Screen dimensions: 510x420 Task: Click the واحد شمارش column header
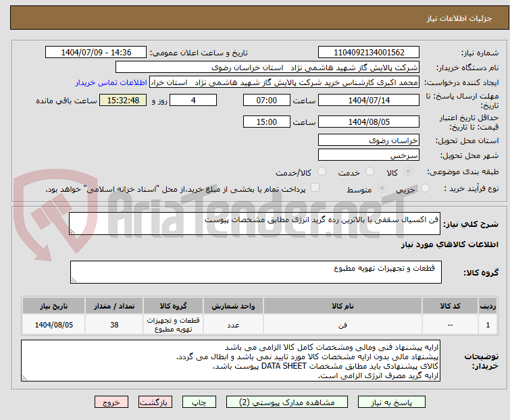(233, 306)
